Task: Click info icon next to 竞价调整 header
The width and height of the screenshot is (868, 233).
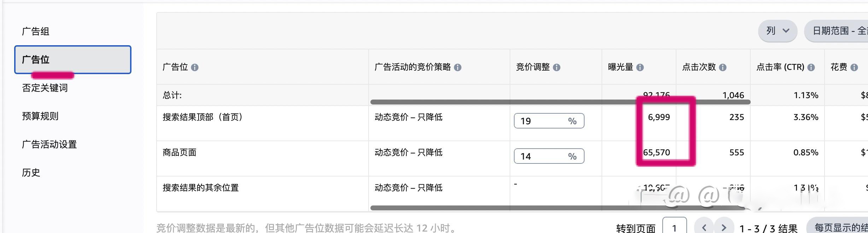Action: point(557,67)
